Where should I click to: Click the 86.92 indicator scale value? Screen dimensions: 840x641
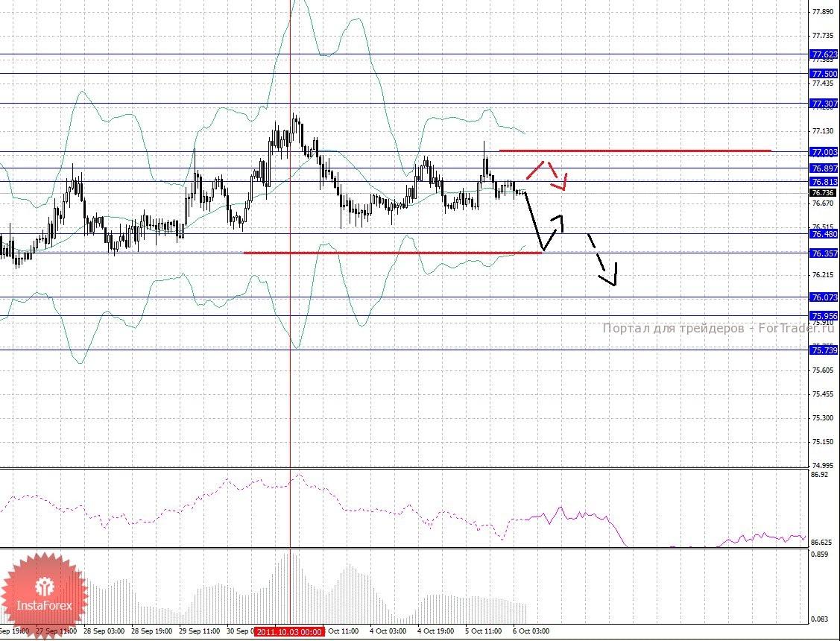coord(820,475)
